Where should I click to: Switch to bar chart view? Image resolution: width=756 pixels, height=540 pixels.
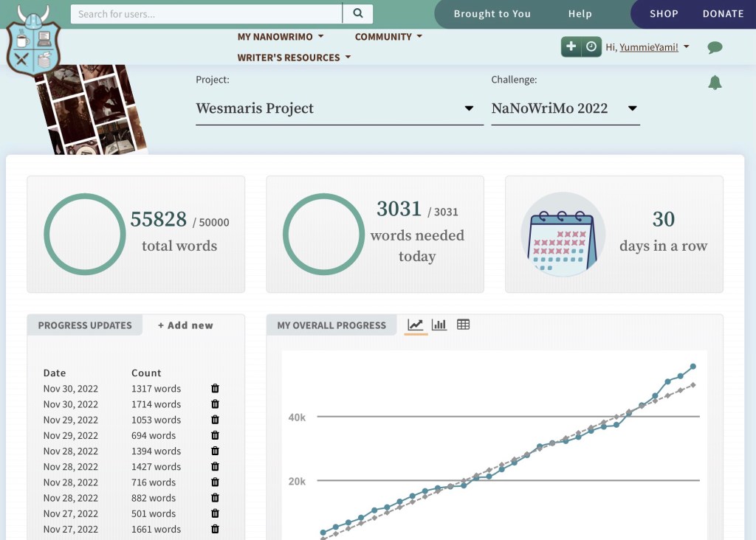pyautogui.click(x=439, y=325)
